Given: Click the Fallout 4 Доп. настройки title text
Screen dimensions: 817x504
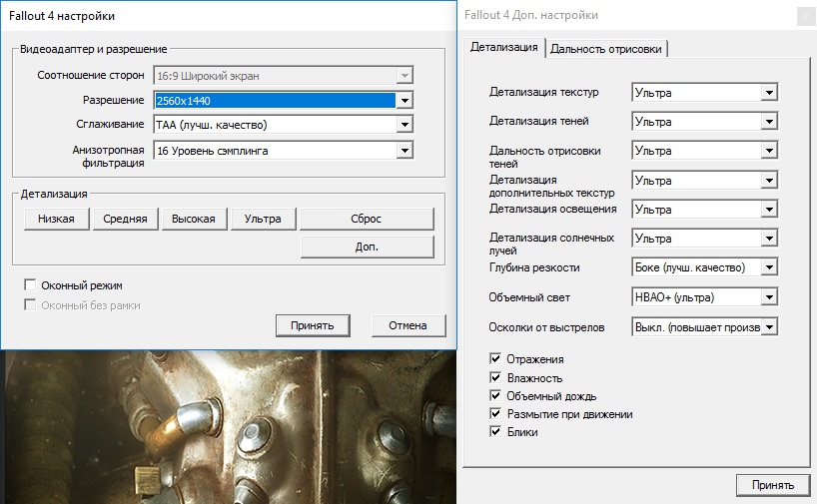Looking at the screenshot, I should (x=531, y=15).
